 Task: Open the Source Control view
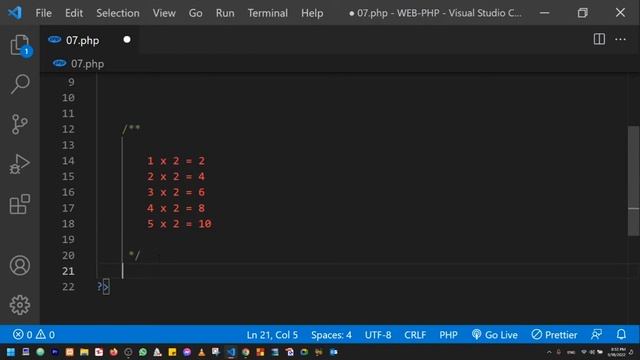pos(20,124)
